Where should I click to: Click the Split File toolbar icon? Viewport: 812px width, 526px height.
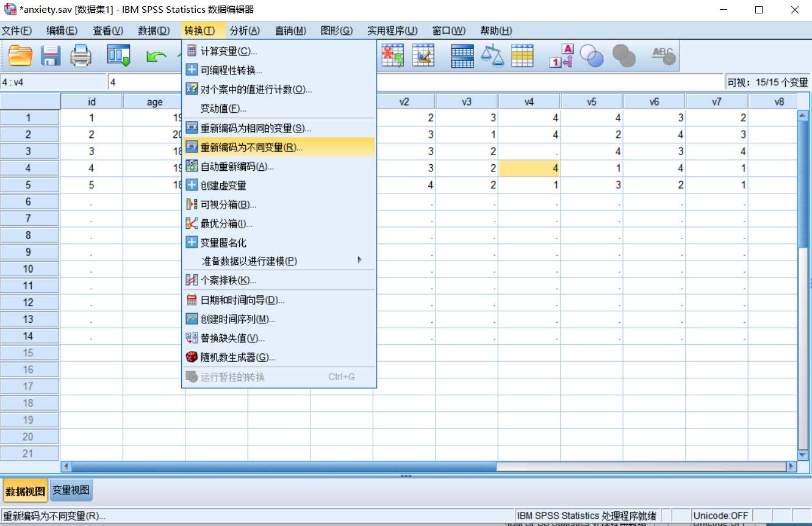pyautogui.click(x=462, y=56)
